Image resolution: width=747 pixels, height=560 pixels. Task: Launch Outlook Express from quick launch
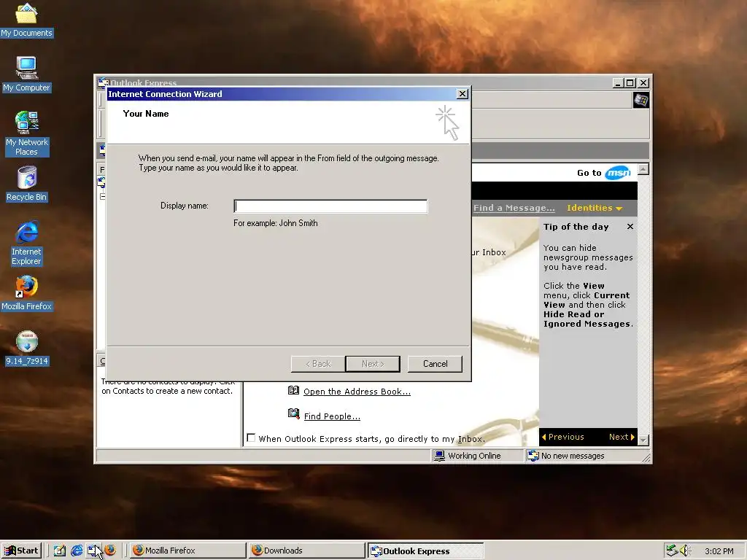[x=93, y=551]
